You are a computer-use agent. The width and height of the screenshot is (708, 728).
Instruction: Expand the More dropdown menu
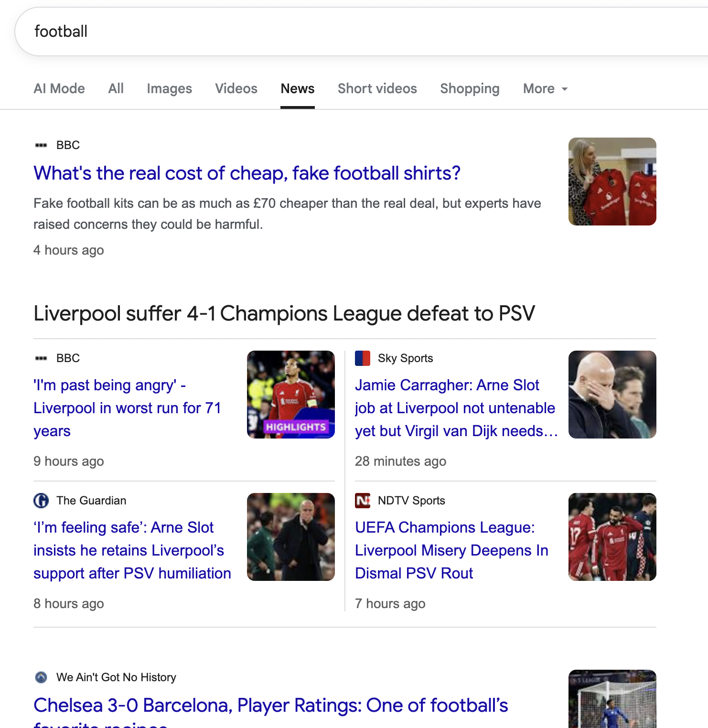coord(545,89)
